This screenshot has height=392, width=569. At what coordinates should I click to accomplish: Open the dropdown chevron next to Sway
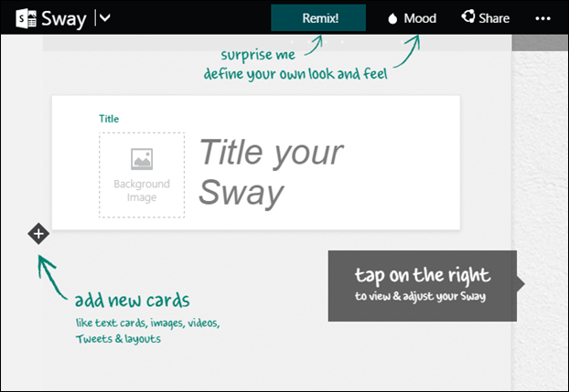[x=105, y=17]
